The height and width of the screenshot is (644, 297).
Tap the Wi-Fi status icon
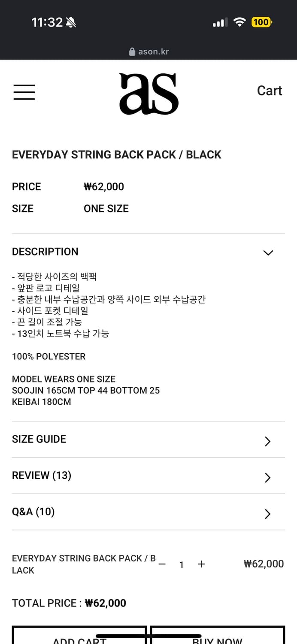239,22
